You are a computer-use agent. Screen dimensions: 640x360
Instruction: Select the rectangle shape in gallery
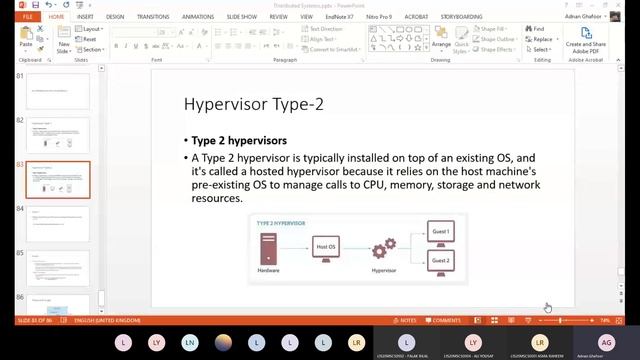(400, 29)
